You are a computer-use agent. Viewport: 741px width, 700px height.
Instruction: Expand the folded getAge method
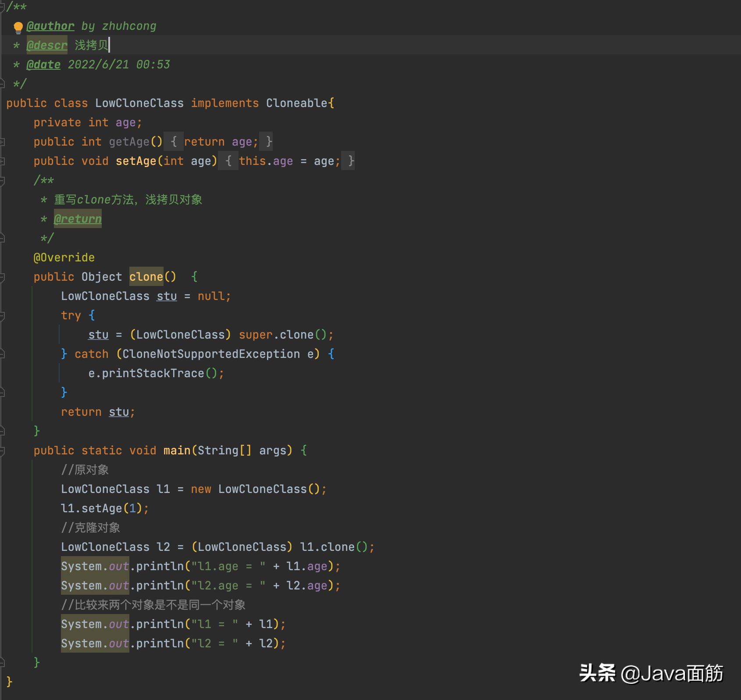(2, 142)
